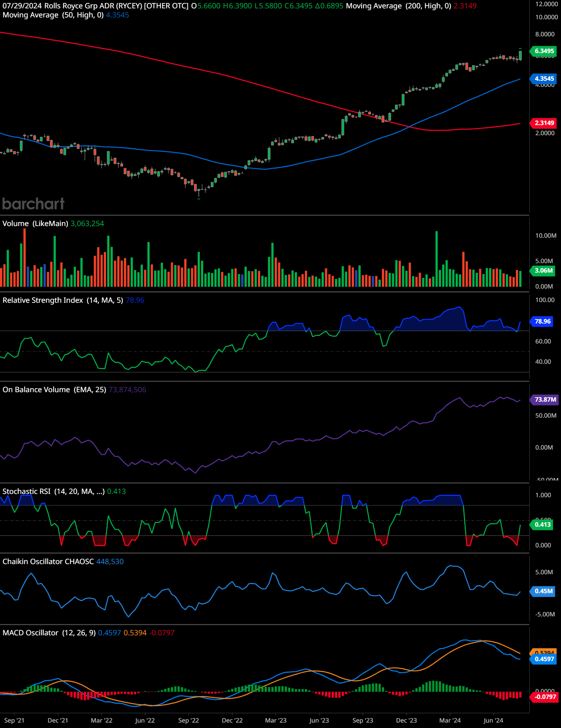Click the green 3.06M volume tag

[x=543, y=270]
